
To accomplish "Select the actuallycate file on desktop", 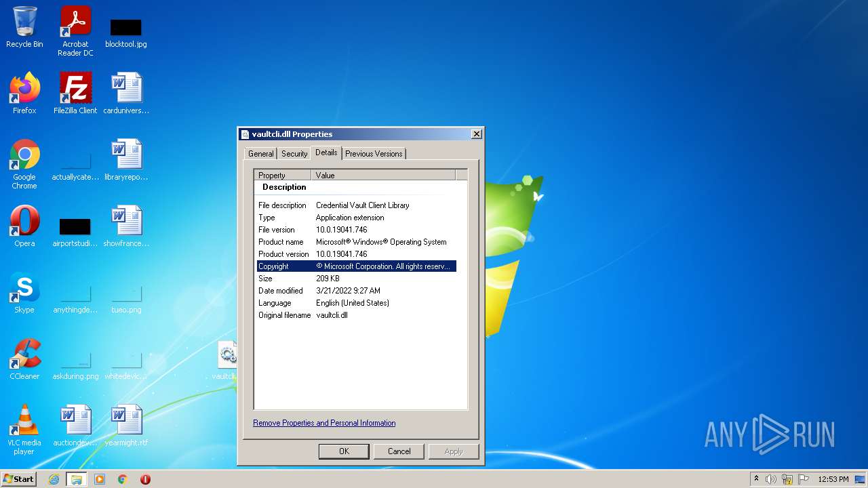I will pyautogui.click(x=75, y=165).
